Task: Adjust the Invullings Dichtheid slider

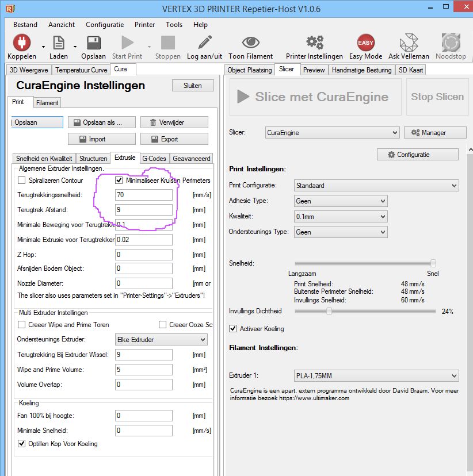Action: coord(329,311)
